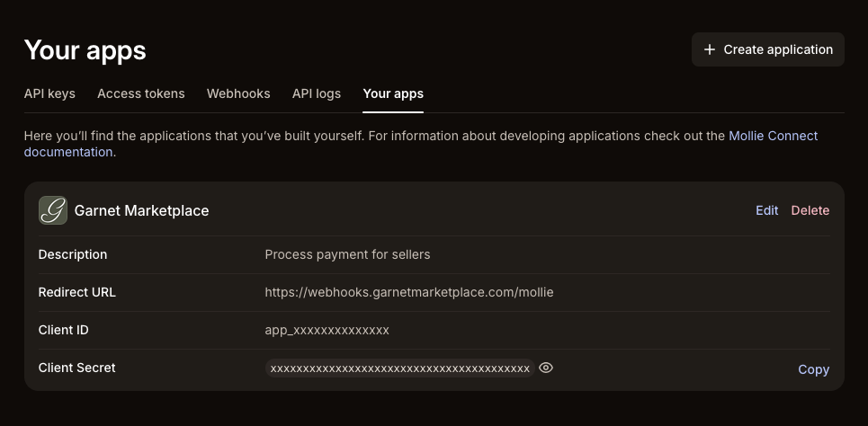Click the masked Client Secret field
Screen dimensions: 868x426
click(399, 368)
